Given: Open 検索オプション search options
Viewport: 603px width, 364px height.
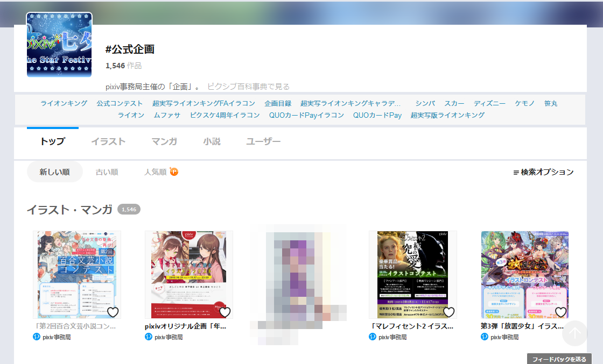Looking at the screenshot, I should pos(543,172).
